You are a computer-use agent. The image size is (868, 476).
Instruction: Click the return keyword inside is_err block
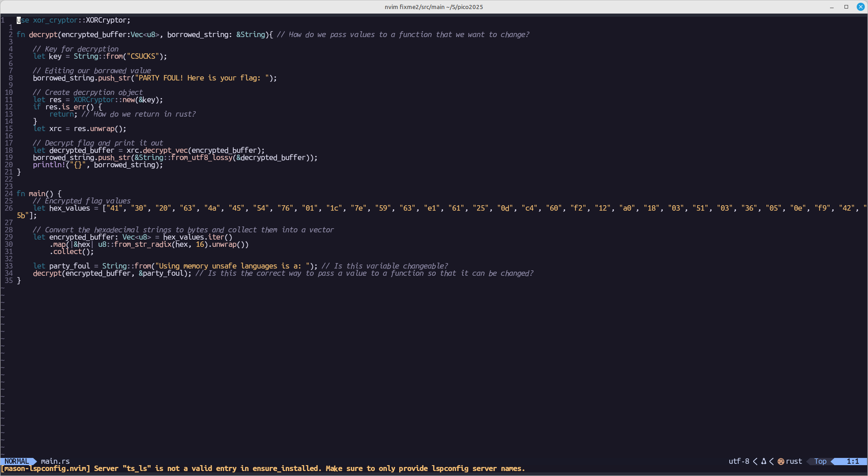[x=61, y=114]
